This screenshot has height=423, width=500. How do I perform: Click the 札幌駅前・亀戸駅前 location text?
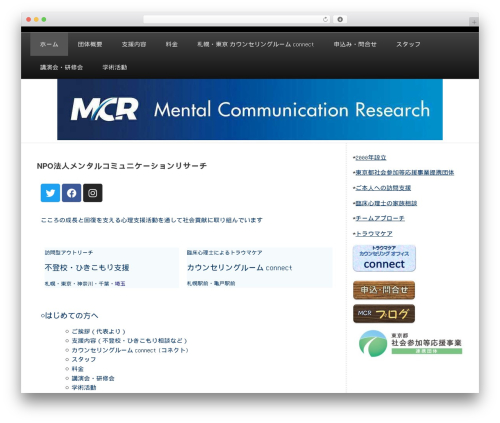(x=211, y=283)
